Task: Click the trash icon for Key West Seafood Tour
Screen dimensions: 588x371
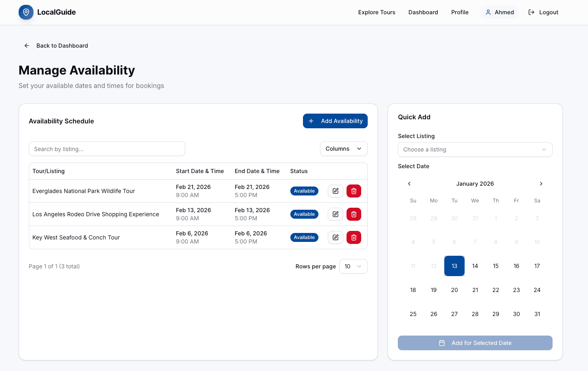Action: point(353,237)
